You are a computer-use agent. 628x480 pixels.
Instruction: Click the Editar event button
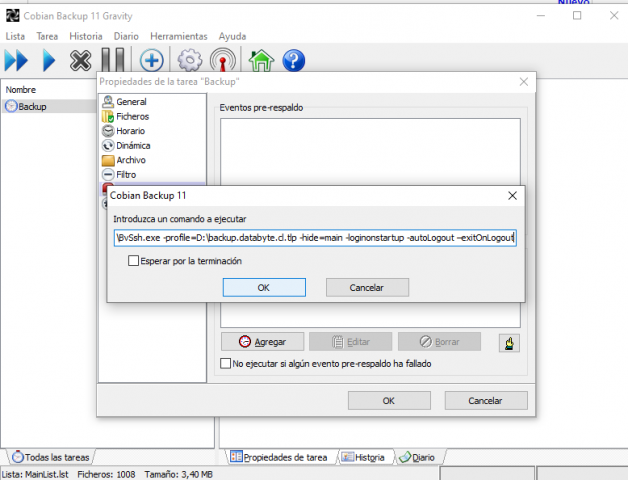pyautogui.click(x=350, y=342)
